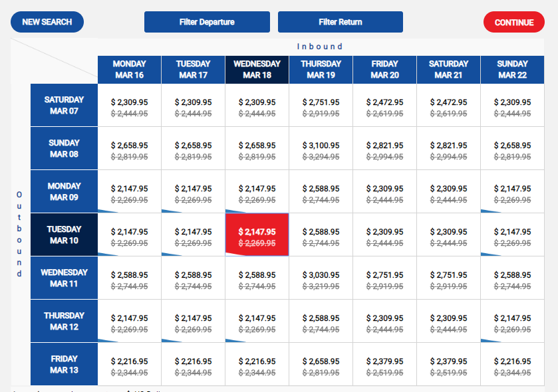Pick fare Sat Mar 07 returning Sun Mar 22

tap(513, 105)
